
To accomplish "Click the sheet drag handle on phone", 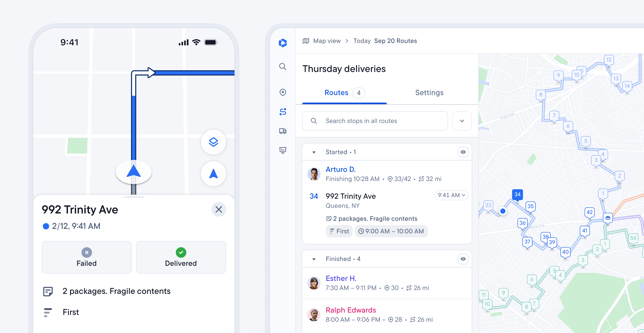I will [x=134, y=197].
